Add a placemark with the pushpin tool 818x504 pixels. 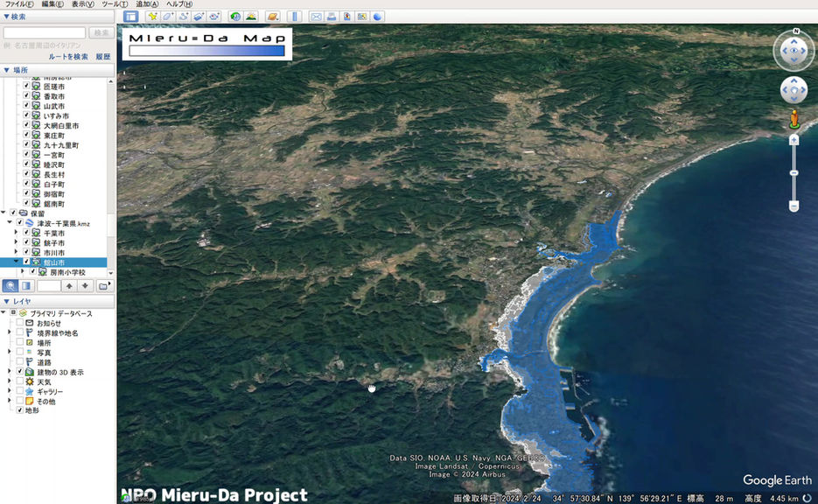click(152, 17)
